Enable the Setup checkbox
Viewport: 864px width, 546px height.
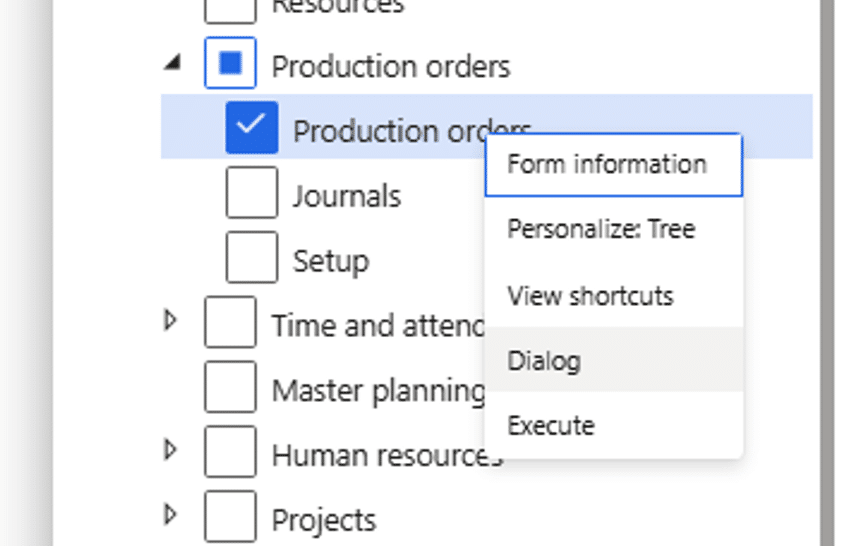pyautogui.click(x=251, y=258)
